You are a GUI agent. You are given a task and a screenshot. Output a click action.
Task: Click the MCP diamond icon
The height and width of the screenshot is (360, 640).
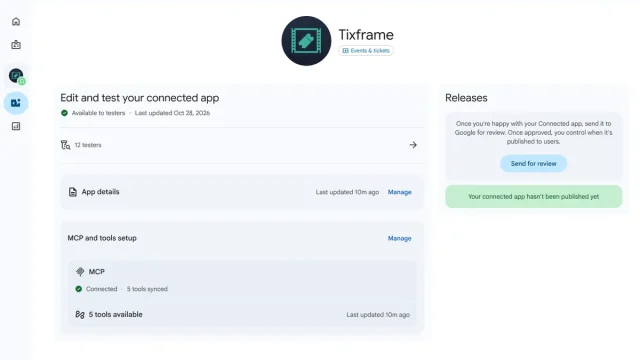80,271
